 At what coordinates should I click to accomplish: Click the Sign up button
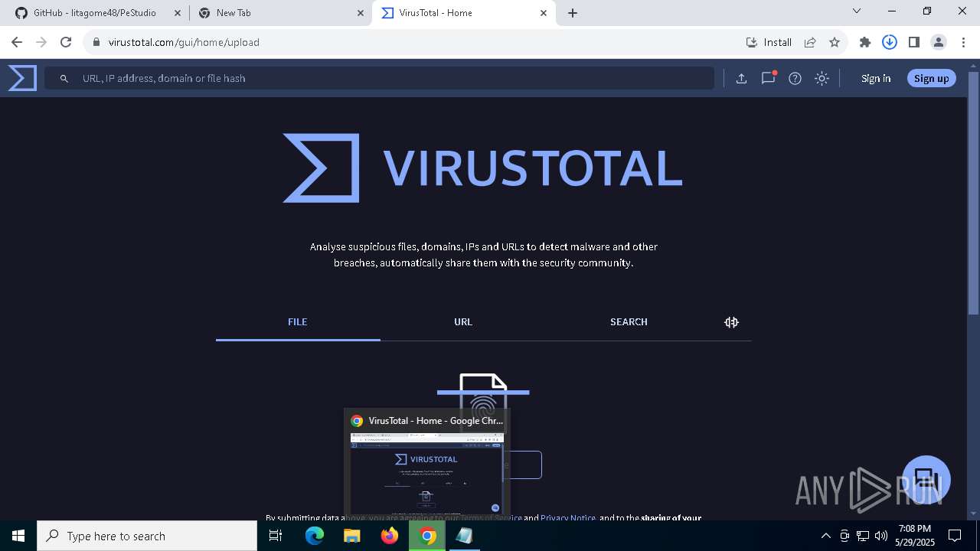pos(931,78)
